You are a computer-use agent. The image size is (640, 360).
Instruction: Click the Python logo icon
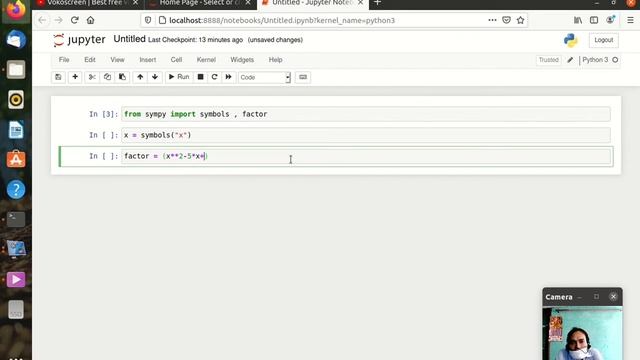click(x=571, y=40)
